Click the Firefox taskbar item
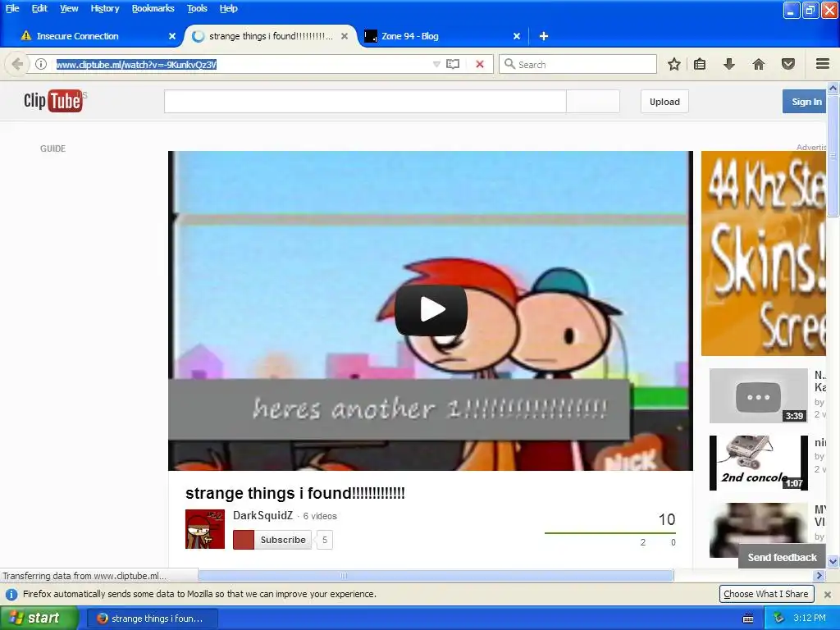The height and width of the screenshot is (630, 840). [153, 619]
